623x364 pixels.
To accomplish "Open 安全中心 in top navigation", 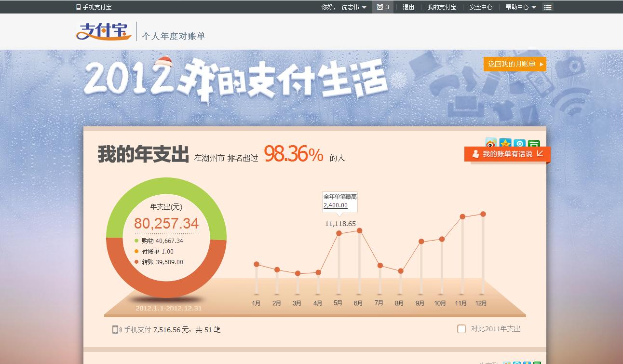I will pyautogui.click(x=481, y=7).
